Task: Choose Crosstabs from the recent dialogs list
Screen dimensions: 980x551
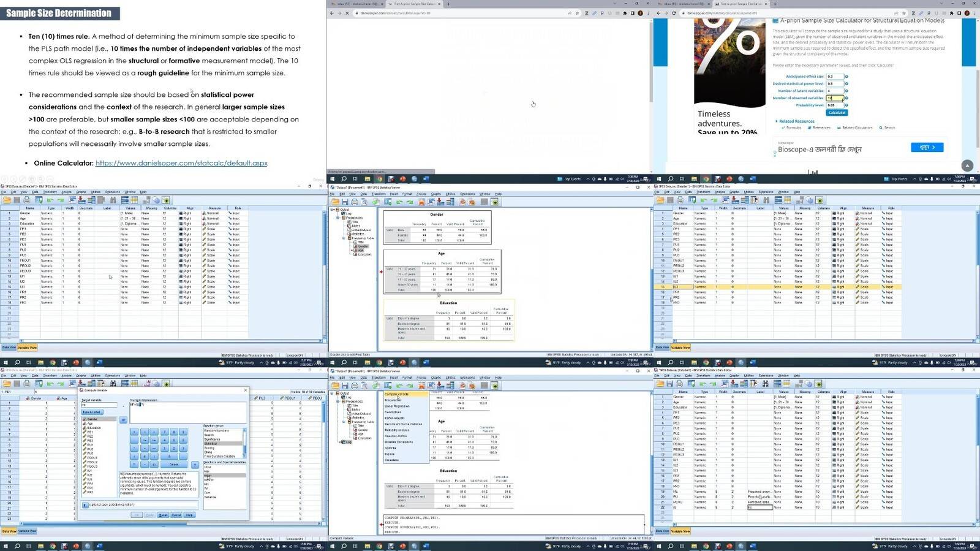Action: pyautogui.click(x=405, y=460)
